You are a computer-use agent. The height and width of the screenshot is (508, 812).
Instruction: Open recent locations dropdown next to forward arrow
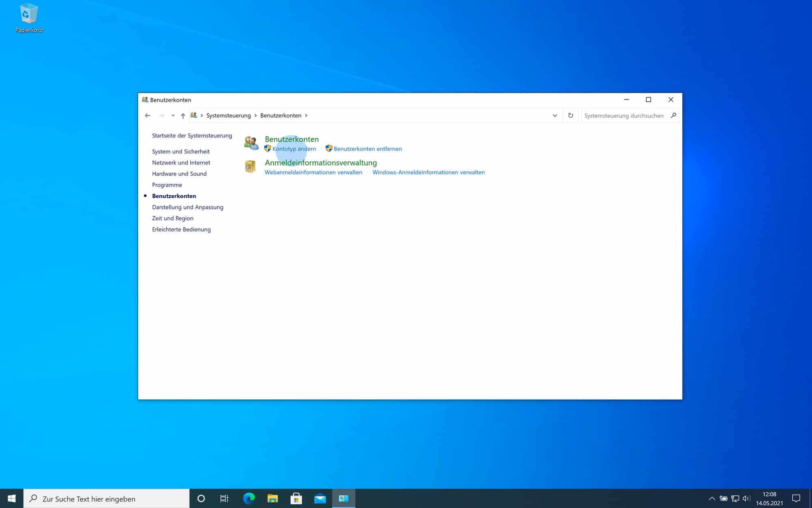pos(173,115)
